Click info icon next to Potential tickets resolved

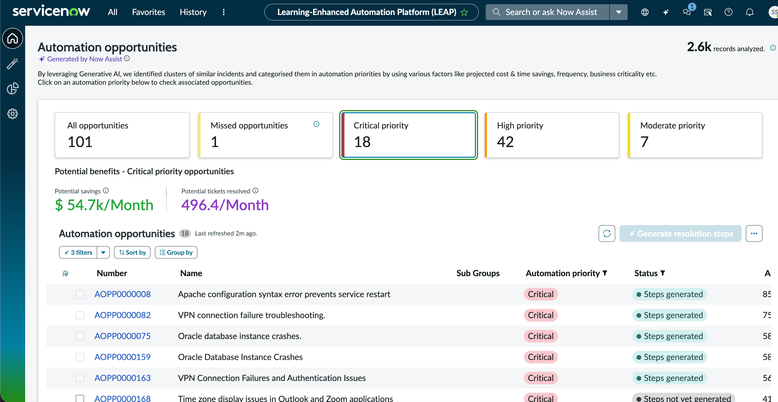(256, 191)
